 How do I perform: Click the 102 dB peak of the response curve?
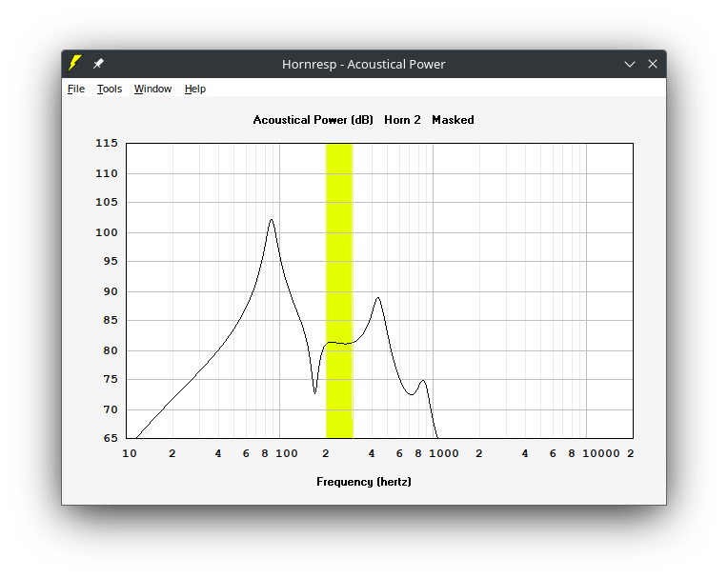(272, 220)
